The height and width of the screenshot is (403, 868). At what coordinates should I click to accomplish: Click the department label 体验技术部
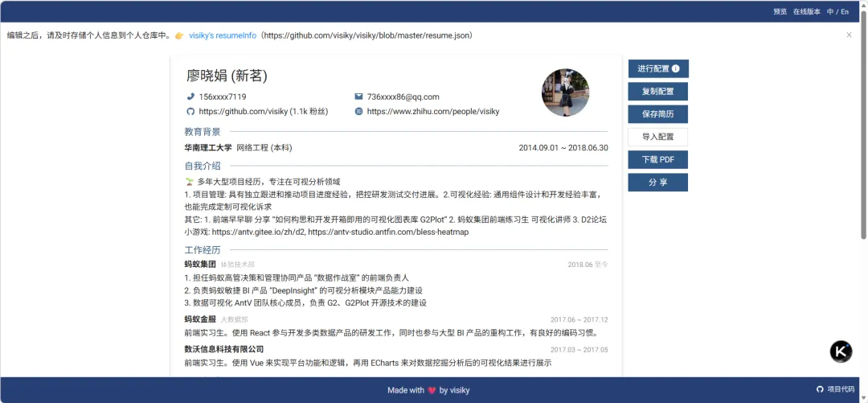click(x=237, y=265)
